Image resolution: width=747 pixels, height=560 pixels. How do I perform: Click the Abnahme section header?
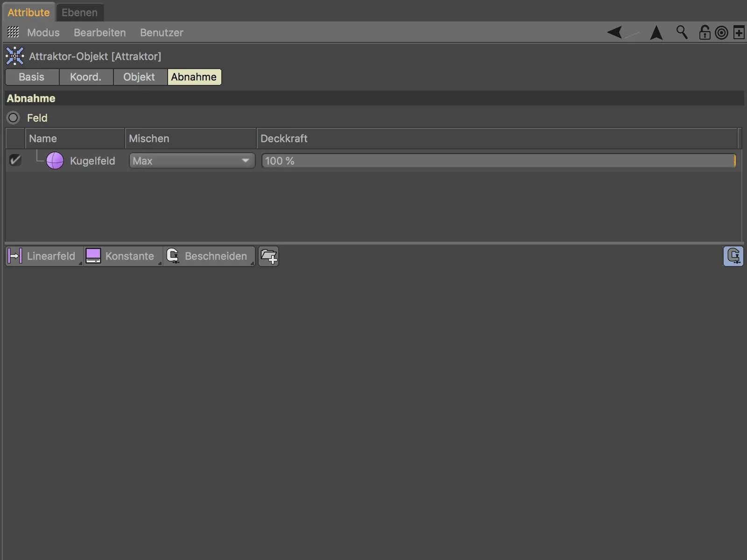coord(374,98)
